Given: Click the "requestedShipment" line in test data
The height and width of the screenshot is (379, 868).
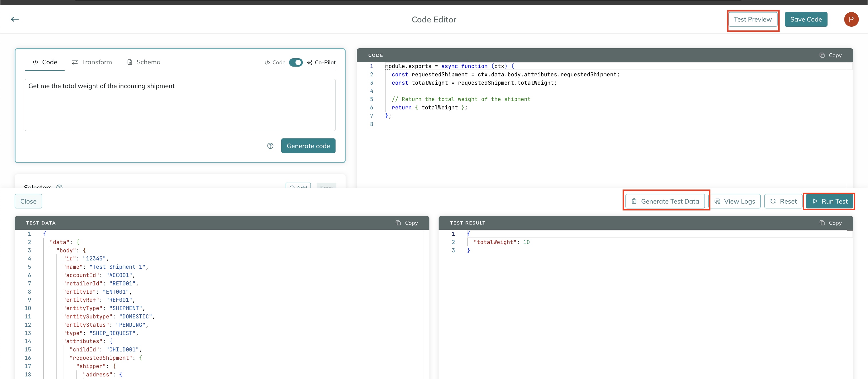Looking at the screenshot, I should click(x=106, y=358).
